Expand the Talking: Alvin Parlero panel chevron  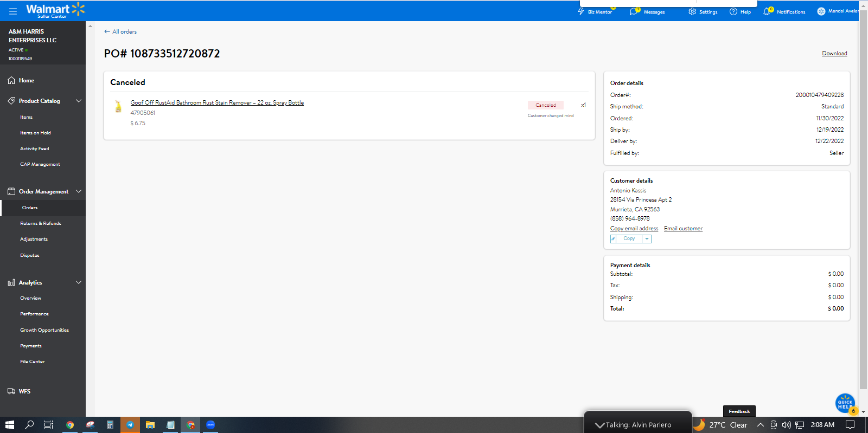[x=599, y=425]
